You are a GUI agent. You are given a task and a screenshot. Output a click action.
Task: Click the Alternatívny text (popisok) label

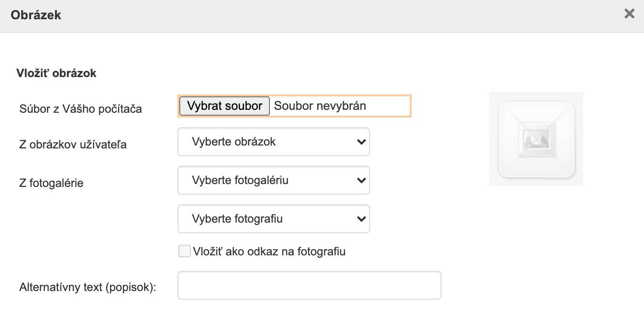(x=88, y=288)
